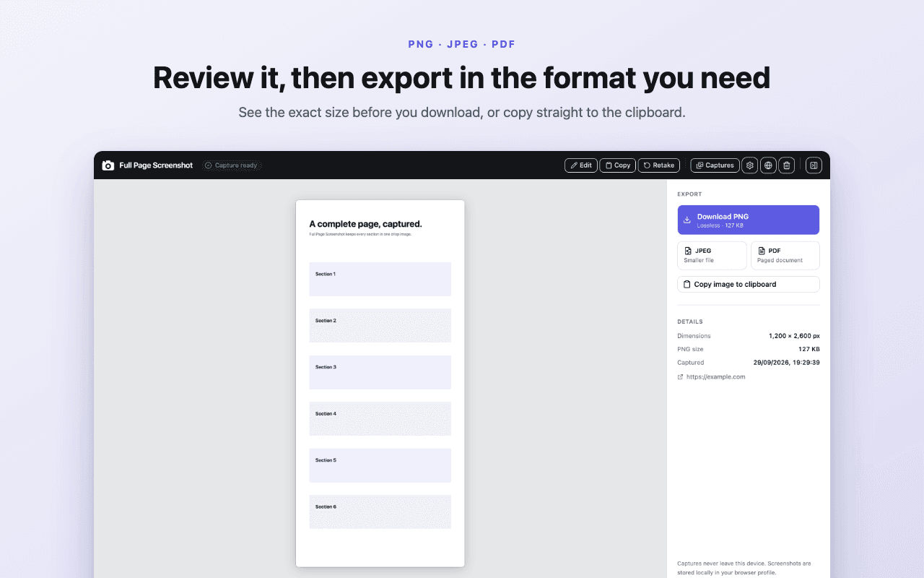924x578 pixels.
Task: Click the captured page preview thumbnail
Action: click(380, 384)
